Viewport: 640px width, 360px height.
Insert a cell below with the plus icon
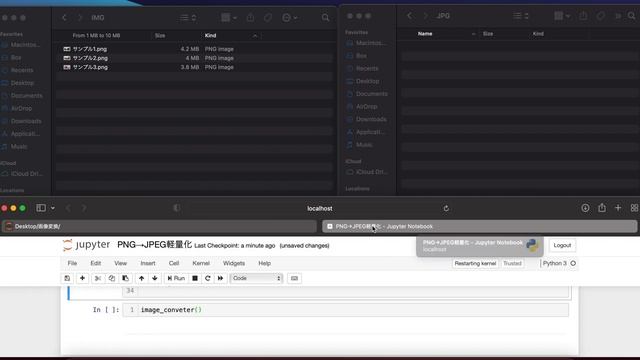tap(82, 278)
